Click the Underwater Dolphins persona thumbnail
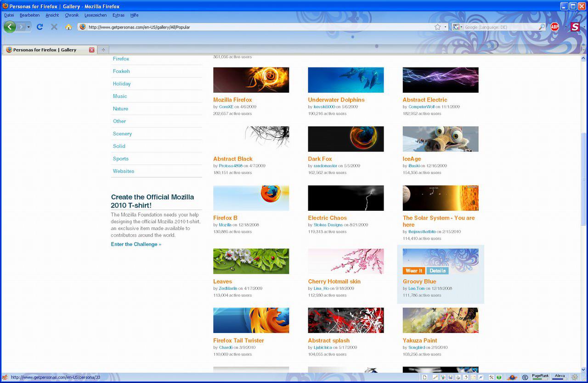The width and height of the screenshot is (588, 383). 345,80
